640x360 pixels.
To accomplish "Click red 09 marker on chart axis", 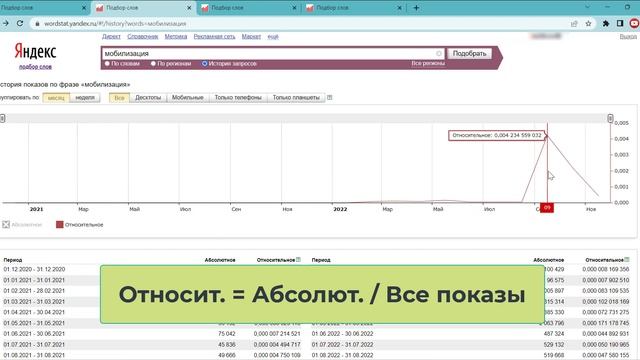I will 547,208.
